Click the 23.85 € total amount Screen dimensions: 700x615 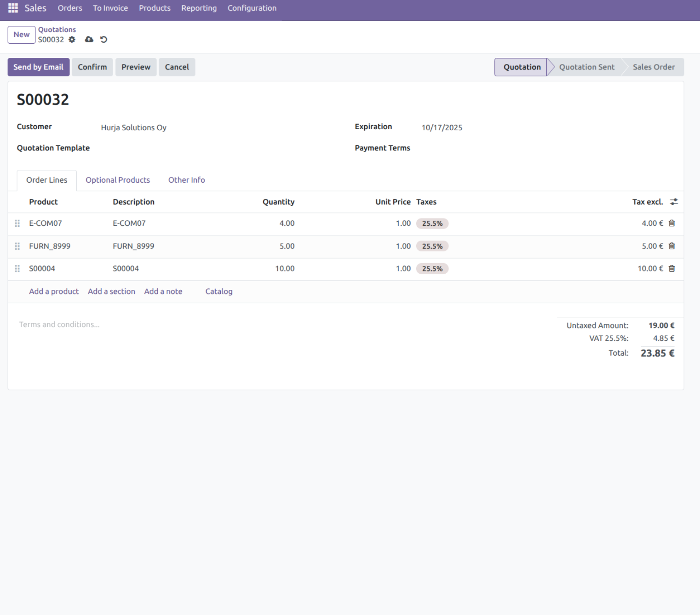pyautogui.click(x=657, y=353)
